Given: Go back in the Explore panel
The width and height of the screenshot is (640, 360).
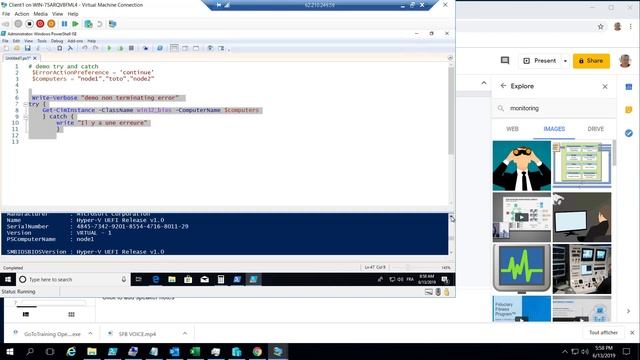Looking at the screenshot, I should coord(503,86).
